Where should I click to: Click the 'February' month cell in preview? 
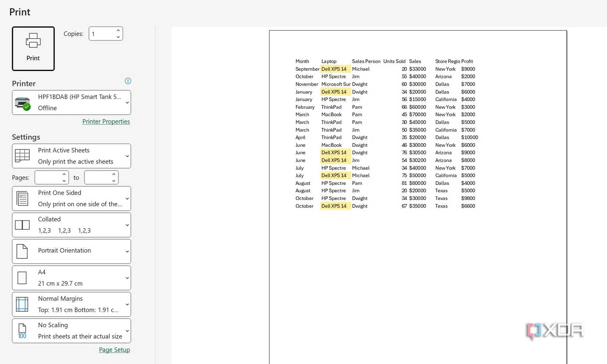pyautogui.click(x=305, y=107)
